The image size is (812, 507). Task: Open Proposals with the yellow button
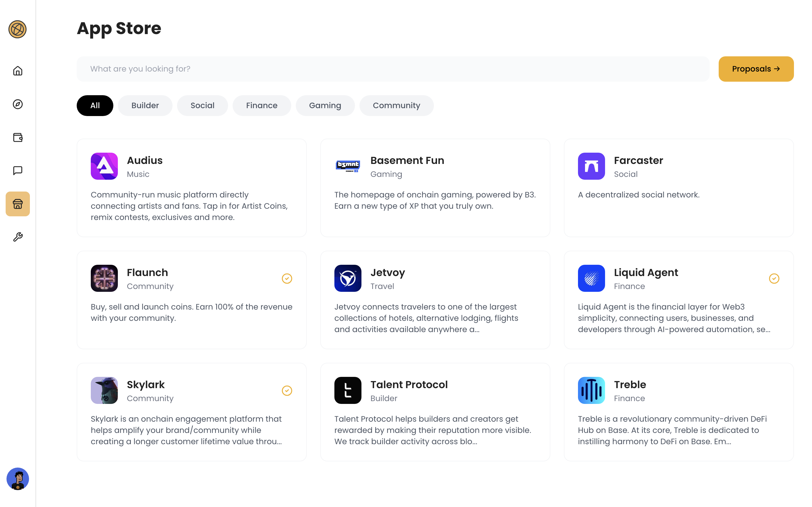tap(756, 69)
